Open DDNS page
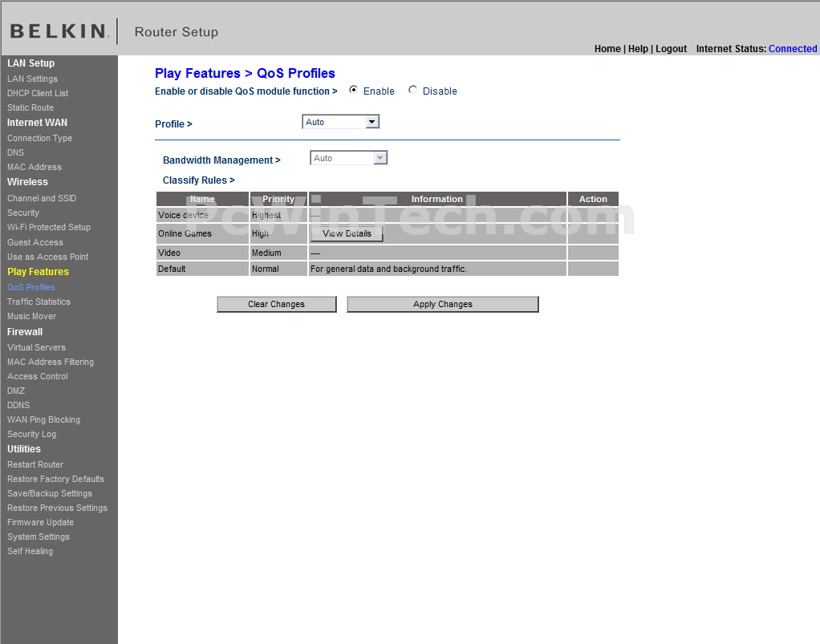 pos(18,405)
